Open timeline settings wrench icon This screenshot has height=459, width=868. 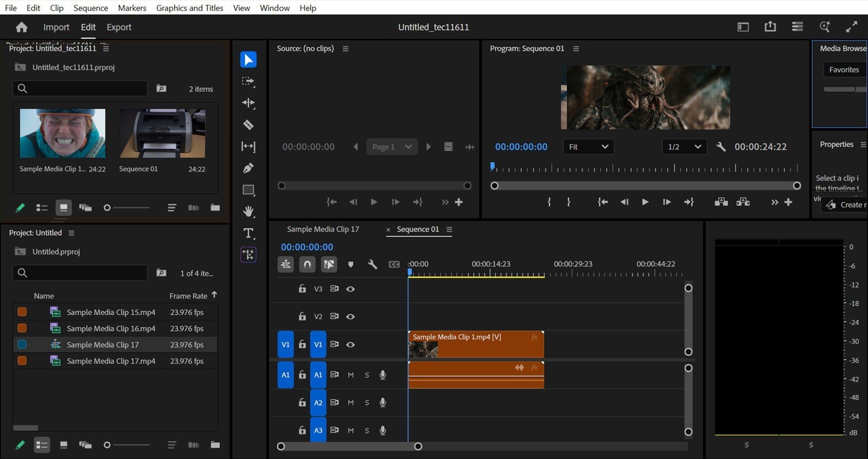pyautogui.click(x=372, y=264)
